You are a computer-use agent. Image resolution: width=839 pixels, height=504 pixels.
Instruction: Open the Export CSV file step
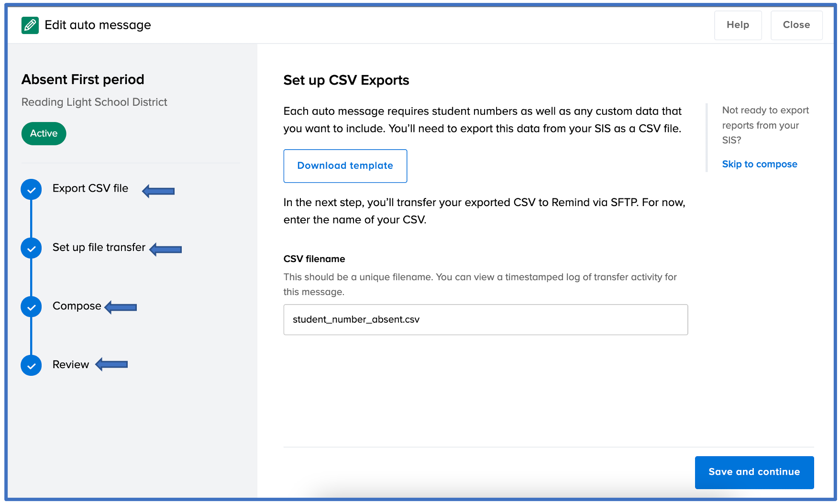[90, 188]
